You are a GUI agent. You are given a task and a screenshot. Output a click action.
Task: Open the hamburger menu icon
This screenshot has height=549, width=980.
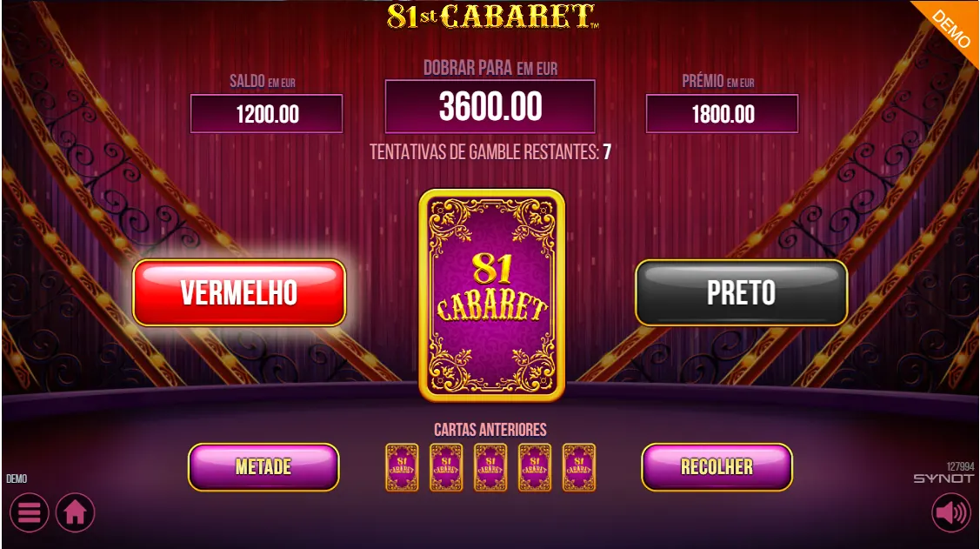(30, 512)
